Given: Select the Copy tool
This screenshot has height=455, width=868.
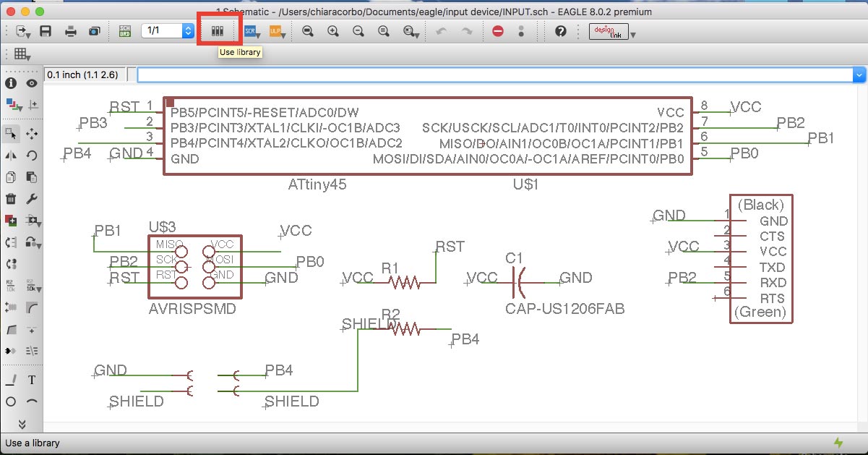Looking at the screenshot, I should pos(11,177).
